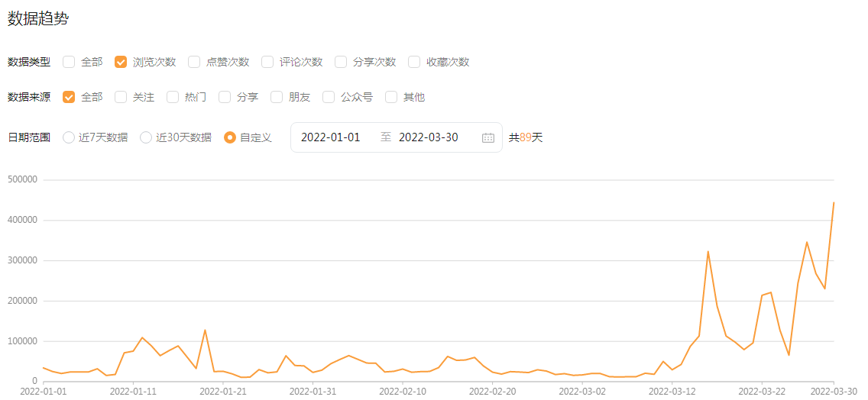The width and height of the screenshot is (868, 400).
Task: Tick the 评论次数 checkbox
Action: 267,62
